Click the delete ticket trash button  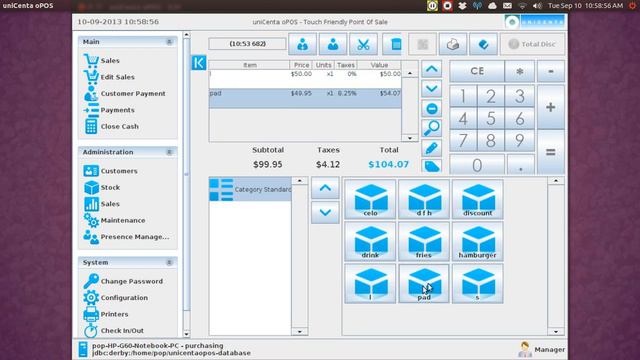(x=393, y=44)
